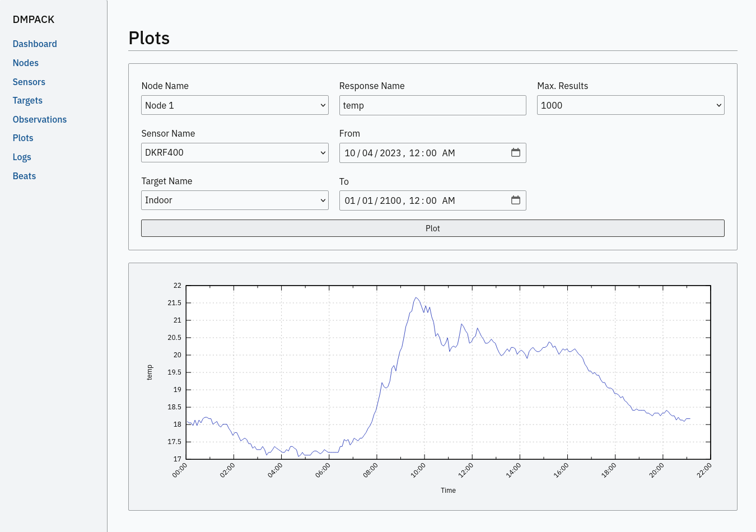Go to the Beats page
This screenshot has width=756, height=532.
pyautogui.click(x=24, y=176)
